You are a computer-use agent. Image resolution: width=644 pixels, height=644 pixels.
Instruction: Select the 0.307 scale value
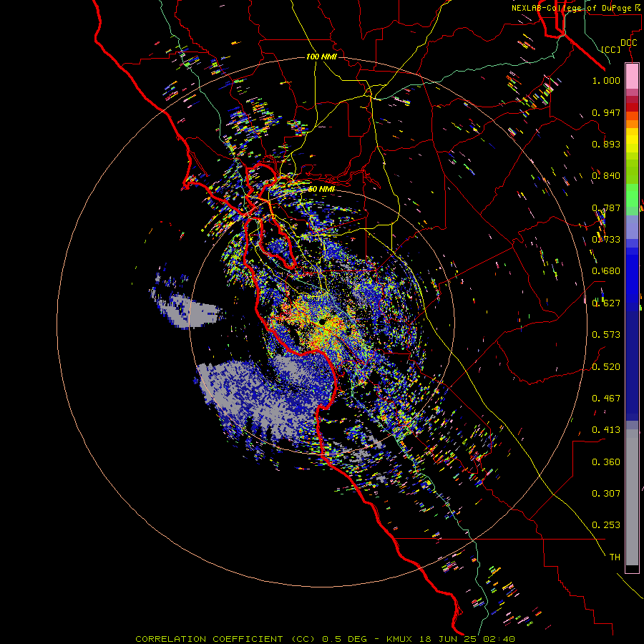pos(606,494)
